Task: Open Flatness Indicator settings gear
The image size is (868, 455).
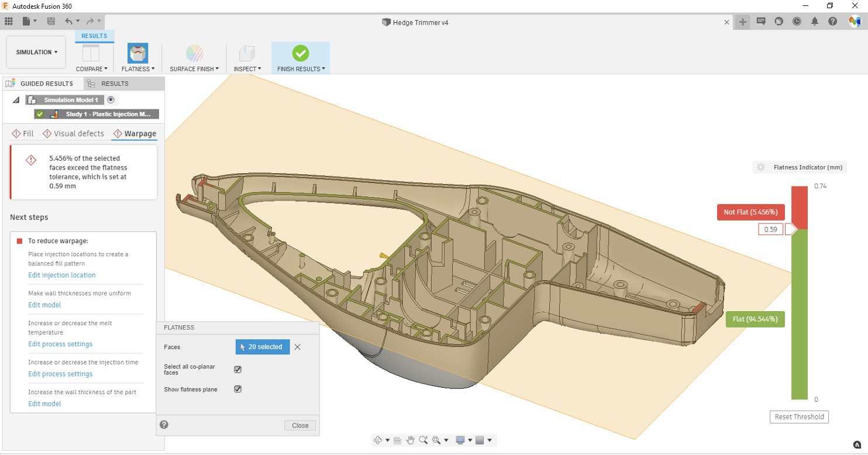Action: [760, 167]
